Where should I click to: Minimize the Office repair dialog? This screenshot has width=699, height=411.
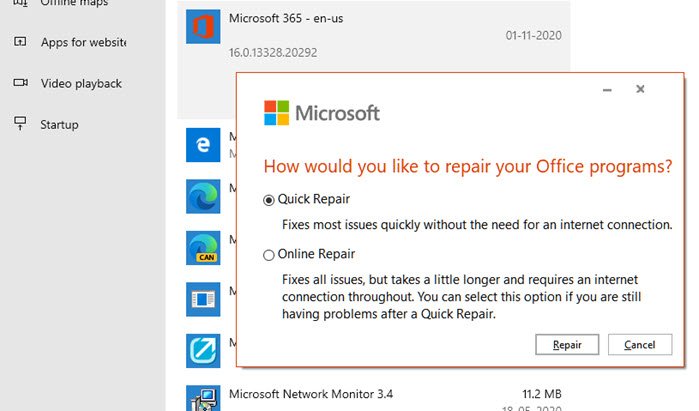tap(607, 90)
